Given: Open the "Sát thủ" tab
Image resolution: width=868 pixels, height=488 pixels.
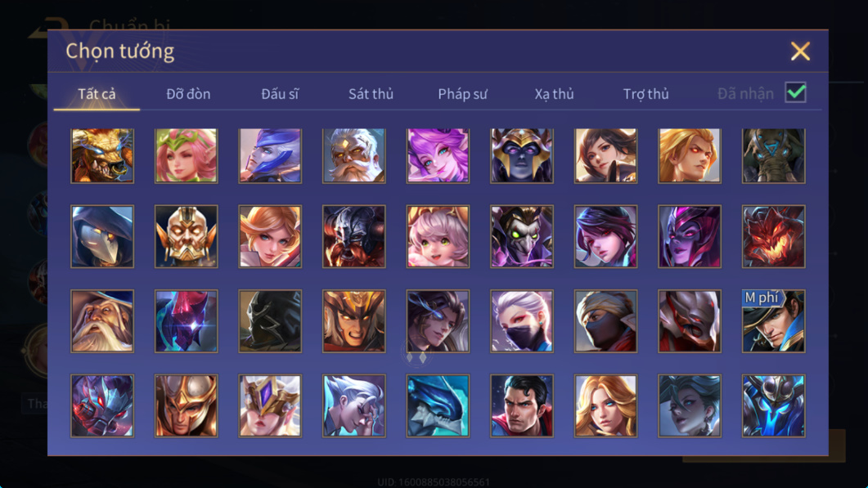Looking at the screenshot, I should pos(371,94).
